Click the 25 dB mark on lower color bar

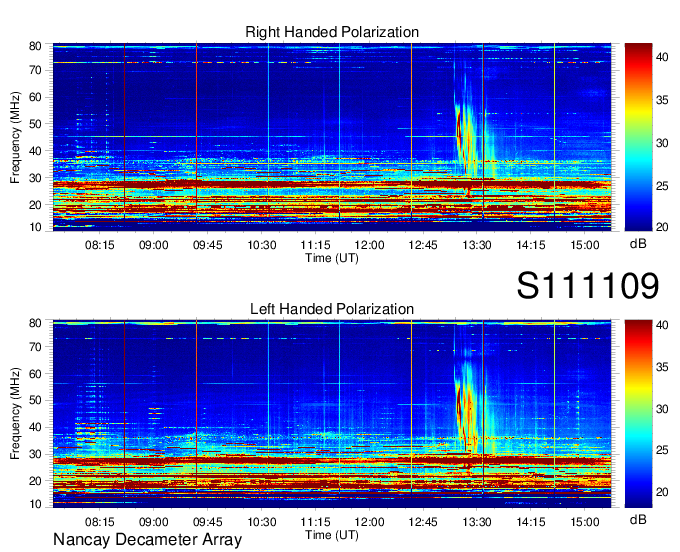click(x=662, y=451)
